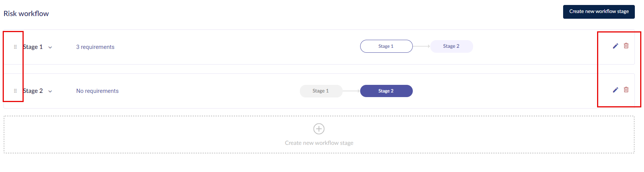
Task: Click the Stage 2 row title
Action: (x=33, y=91)
